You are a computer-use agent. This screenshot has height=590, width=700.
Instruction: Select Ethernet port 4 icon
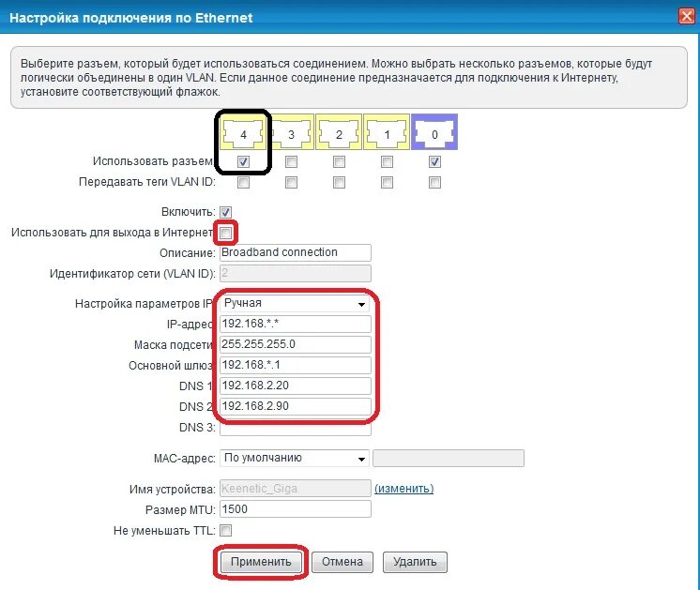point(243,133)
